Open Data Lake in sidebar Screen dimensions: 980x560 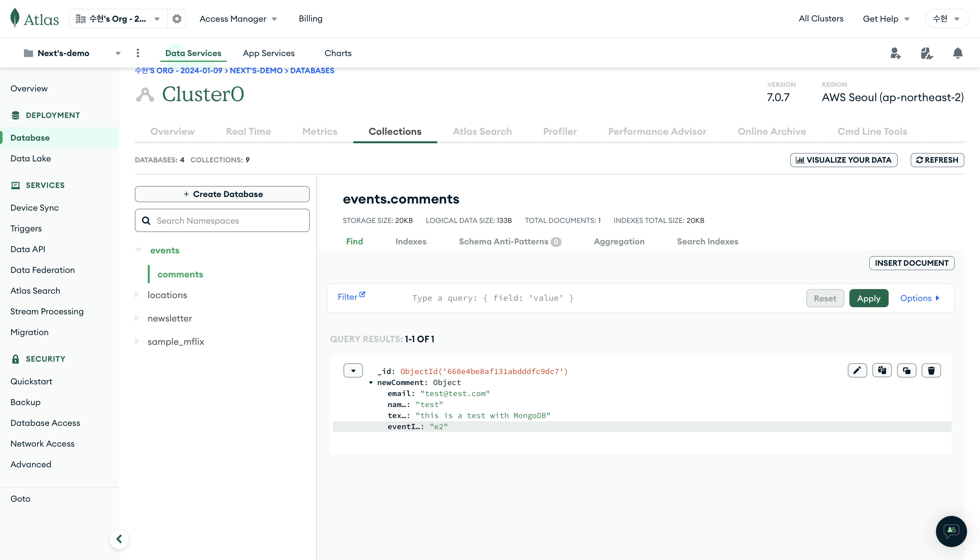tap(30, 158)
